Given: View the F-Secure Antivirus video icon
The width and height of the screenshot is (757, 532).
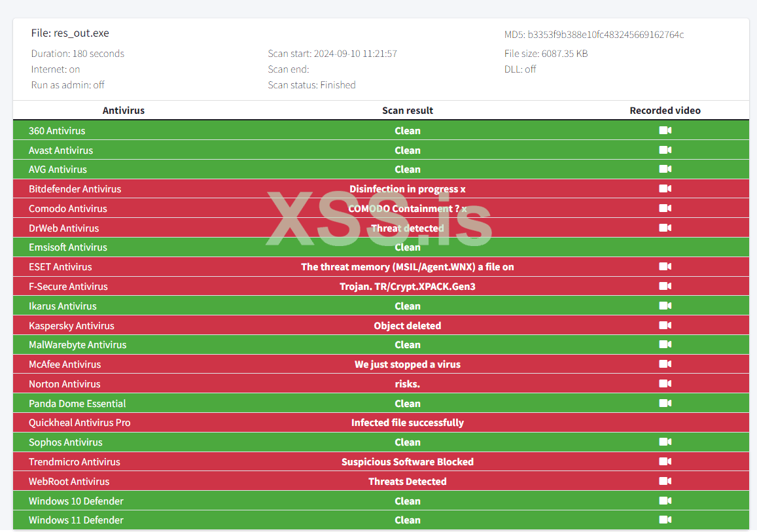Looking at the screenshot, I should 665,286.
